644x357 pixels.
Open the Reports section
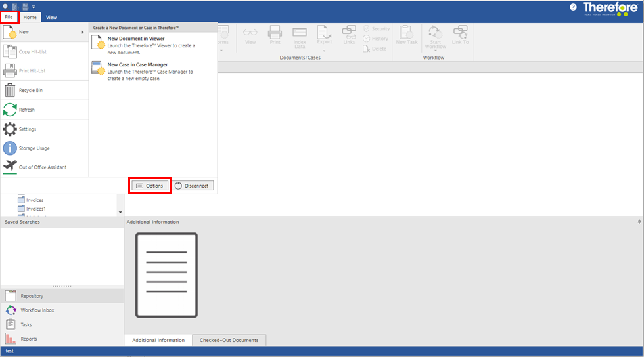pyautogui.click(x=28, y=339)
